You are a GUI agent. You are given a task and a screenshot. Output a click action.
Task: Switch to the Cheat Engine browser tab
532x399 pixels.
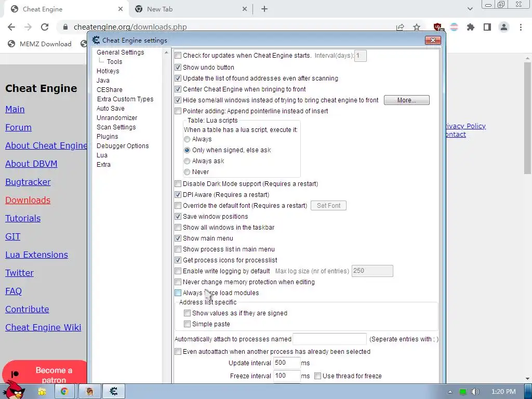pos(66,9)
